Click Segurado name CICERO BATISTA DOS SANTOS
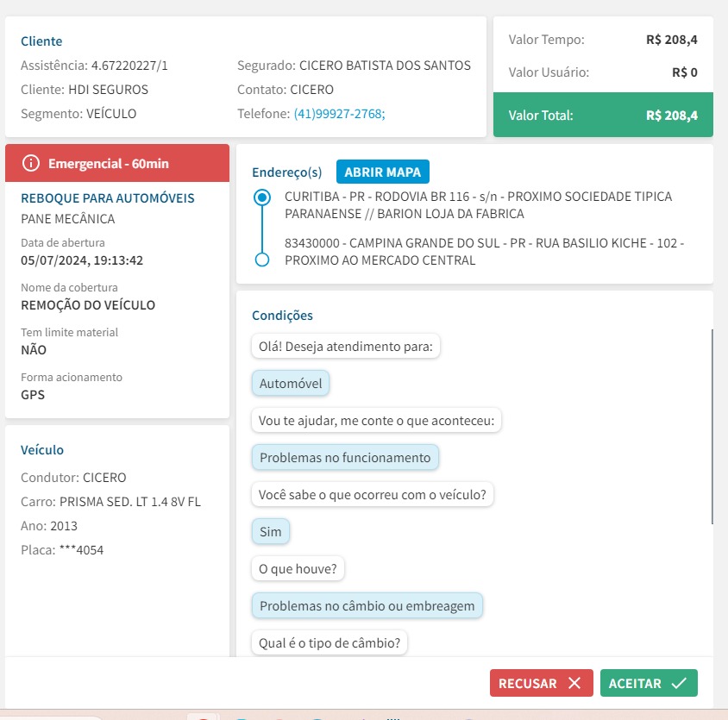The image size is (728, 720). (x=385, y=66)
